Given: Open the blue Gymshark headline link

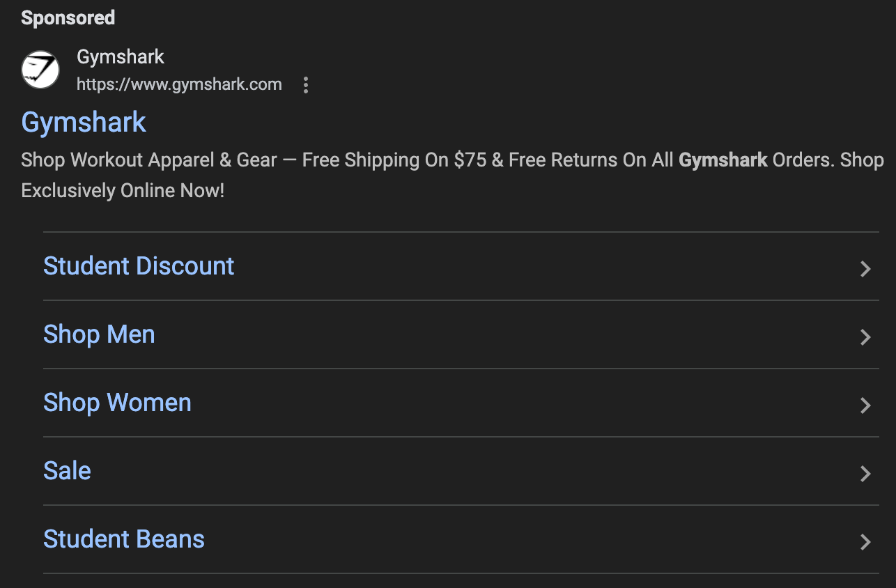Looking at the screenshot, I should tap(84, 123).
